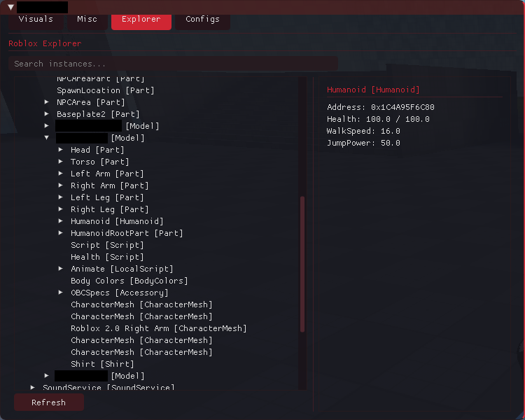Open the Misc tab
Image resolution: width=525 pixels, height=420 pixels.
[x=87, y=19]
